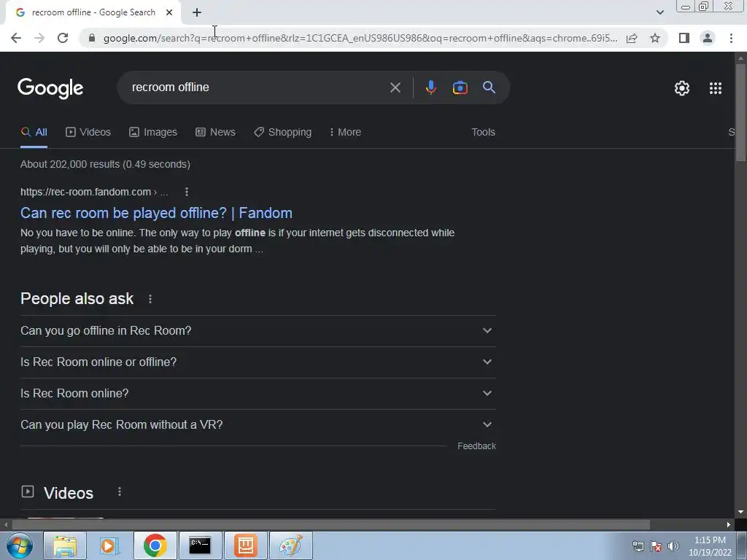The height and width of the screenshot is (560, 747).
Task: Click the site padlock icon
Action: [x=92, y=38]
